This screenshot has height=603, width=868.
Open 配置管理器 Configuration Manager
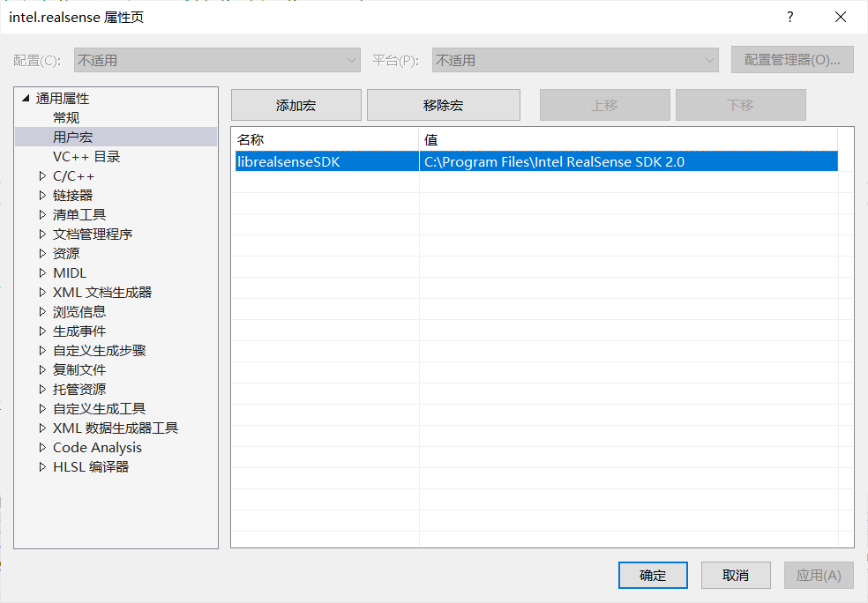tap(791, 59)
